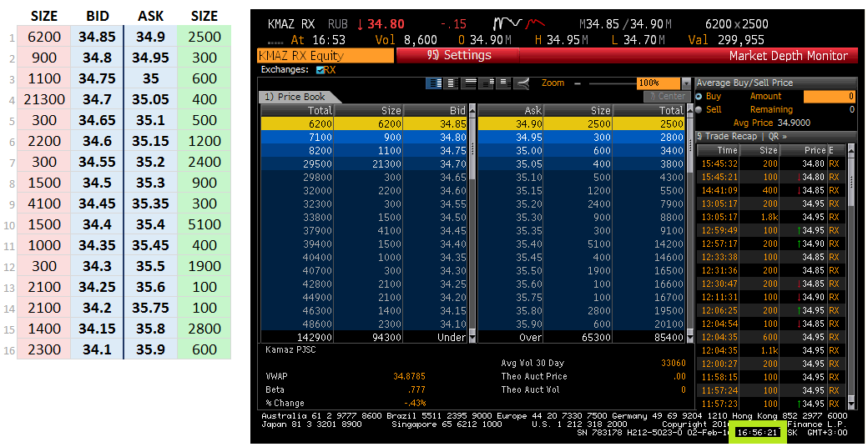Click the 14:41:09 trade row

click(771, 190)
